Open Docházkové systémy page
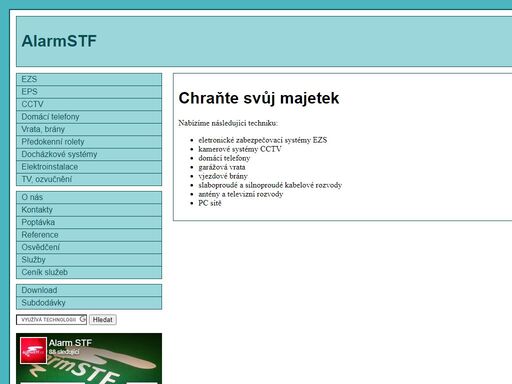Viewport: 512px width, 384px height. [89, 154]
